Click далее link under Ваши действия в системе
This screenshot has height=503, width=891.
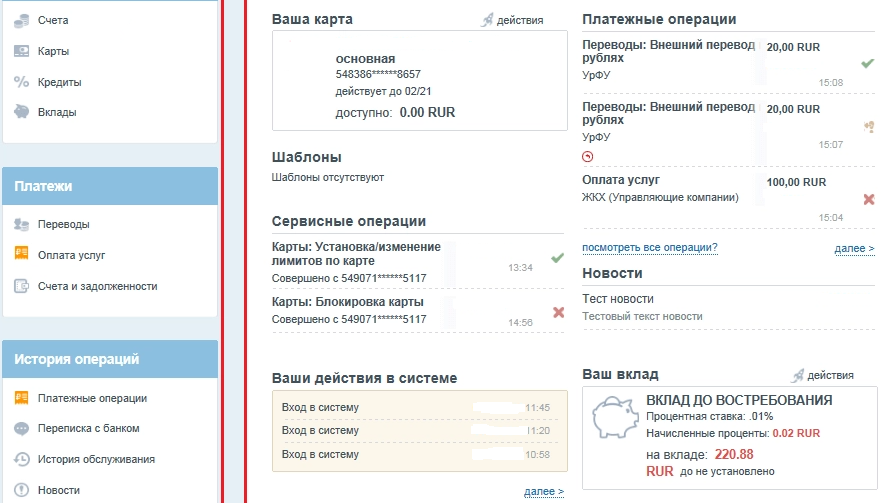click(543, 492)
